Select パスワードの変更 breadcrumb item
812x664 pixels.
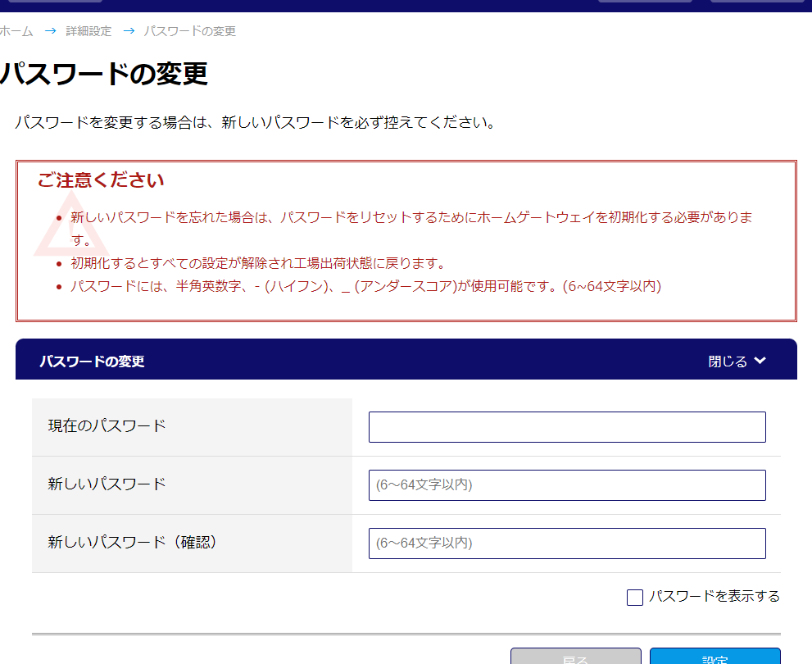(189, 31)
